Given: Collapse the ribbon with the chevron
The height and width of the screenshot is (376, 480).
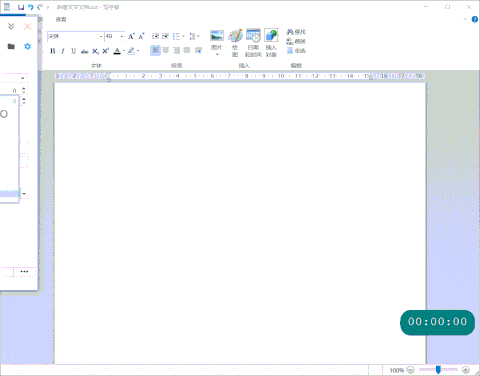Looking at the screenshot, I should [x=465, y=19].
